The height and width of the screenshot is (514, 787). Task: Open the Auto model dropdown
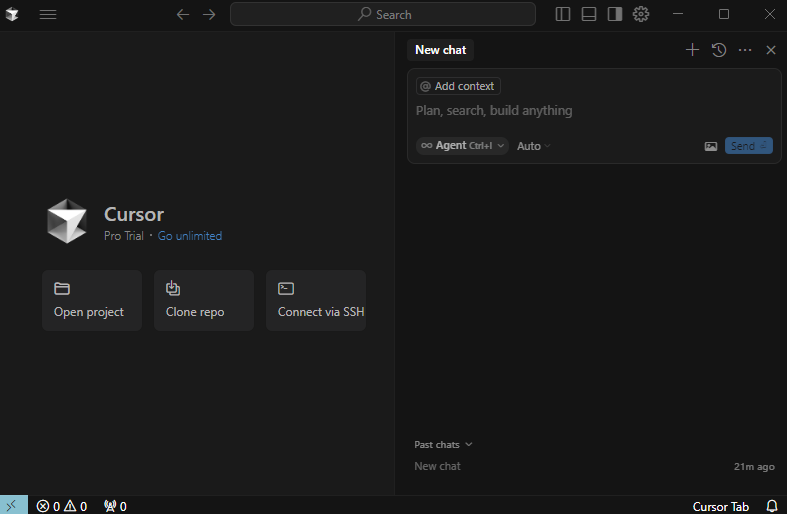click(534, 146)
